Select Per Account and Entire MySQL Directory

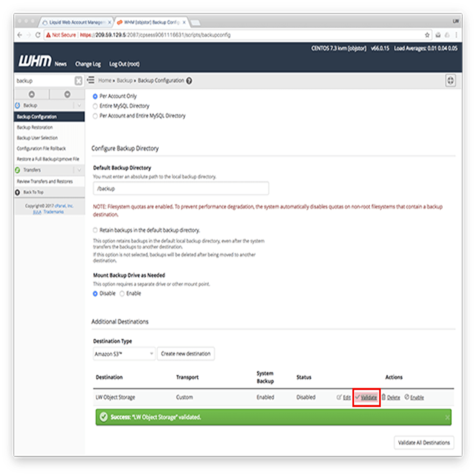(95, 116)
